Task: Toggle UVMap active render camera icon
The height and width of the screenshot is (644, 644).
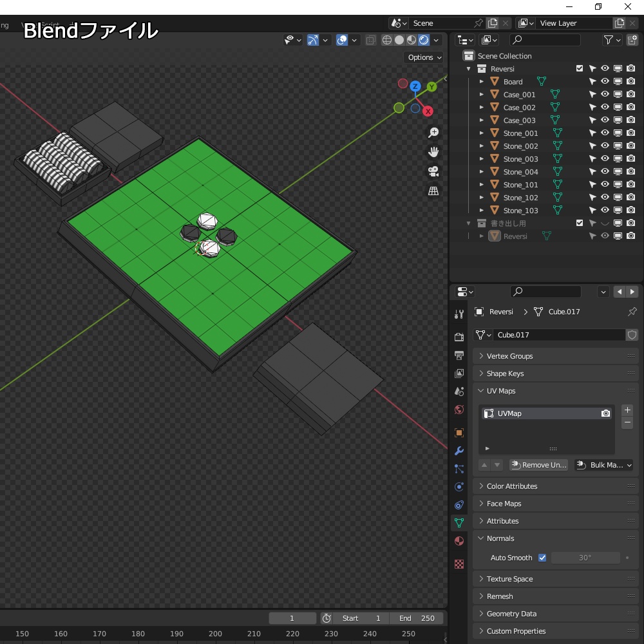Action: (x=605, y=413)
